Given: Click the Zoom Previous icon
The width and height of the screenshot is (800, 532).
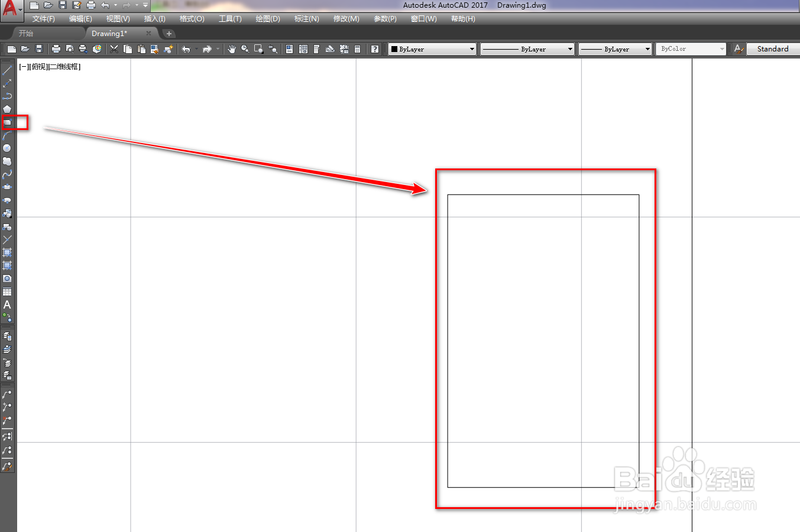Looking at the screenshot, I should [273, 49].
